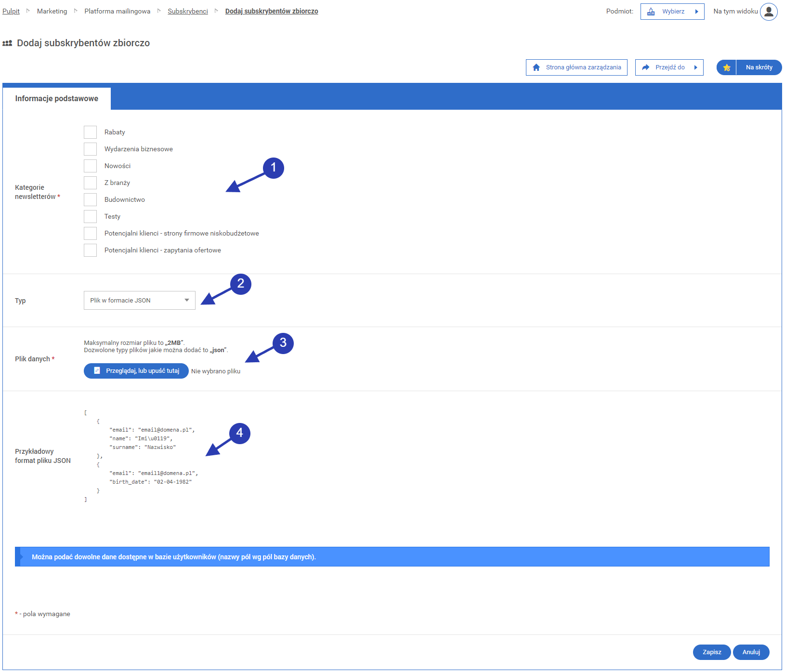Click the arrow icon on the blue info bar
The image size is (785, 672).
tap(21, 557)
